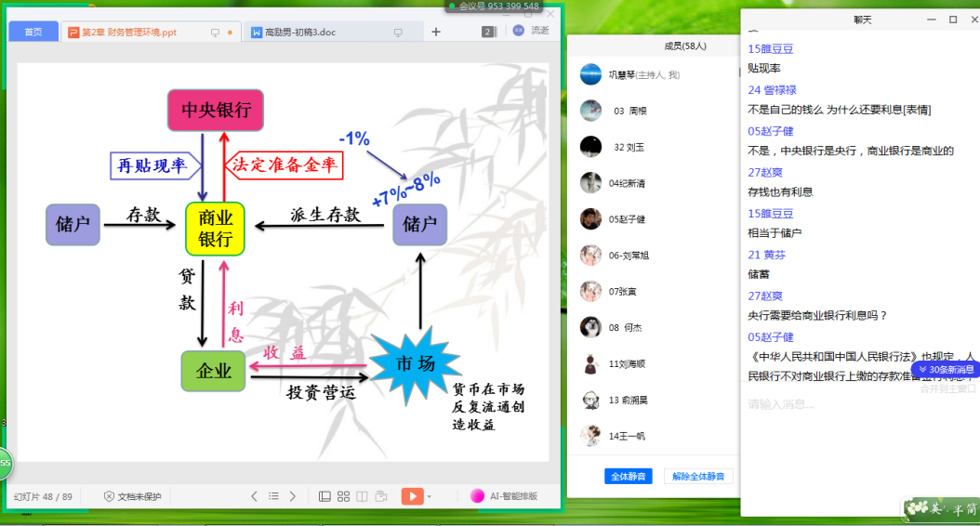Click the 解除全体静音 unmute all button
The height and width of the screenshot is (526, 980).
(698, 477)
